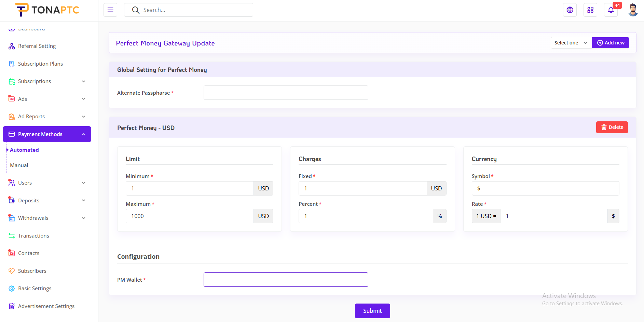Open Advertisement Settings page

coord(46,306)
